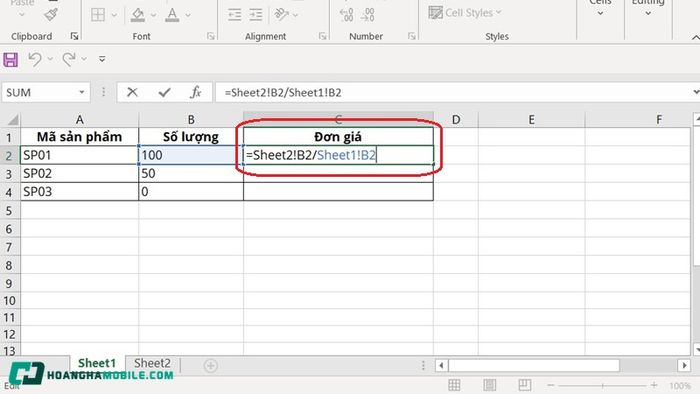The height and width of the screenshot is (394, 700).
Task: Click the zoom in plus button
Action: click(x=654, y=385)
